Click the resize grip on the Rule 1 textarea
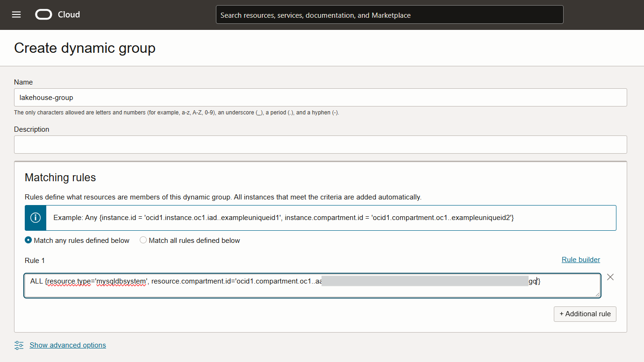 click(598, 293)
